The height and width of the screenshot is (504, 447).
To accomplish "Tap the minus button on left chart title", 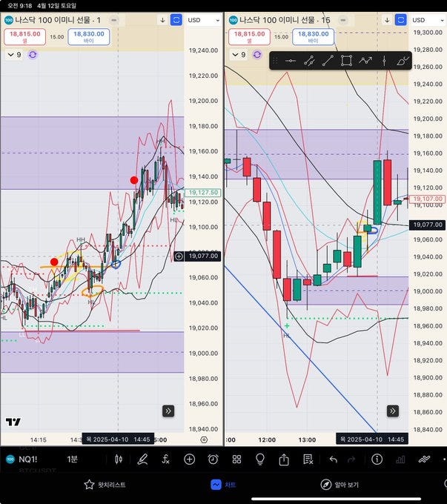I will (114, 20).
